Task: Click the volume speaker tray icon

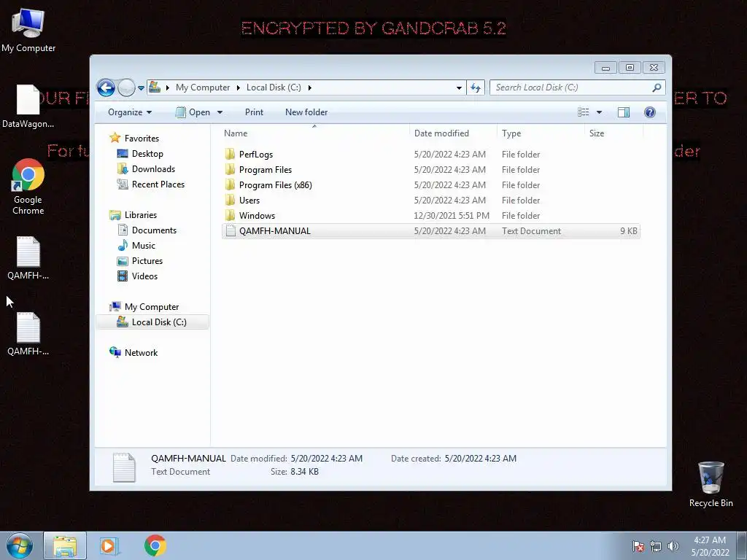Action: 673,546
